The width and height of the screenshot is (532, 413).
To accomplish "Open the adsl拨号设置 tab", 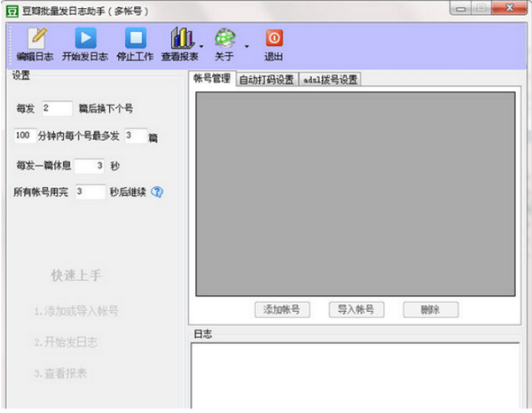I will 330,80.
